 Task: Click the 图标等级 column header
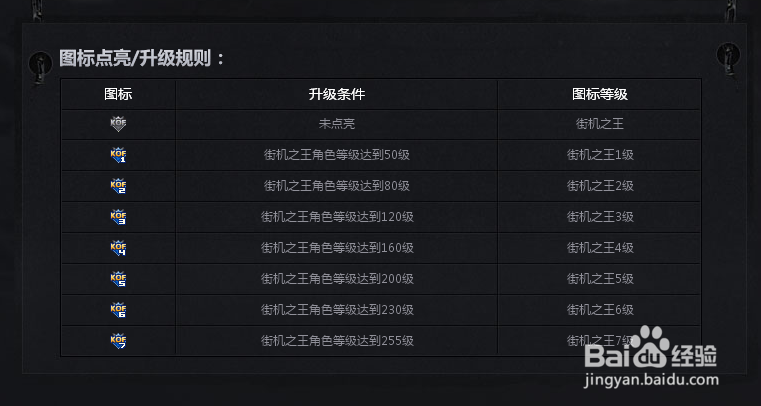(x=599, y=94)
